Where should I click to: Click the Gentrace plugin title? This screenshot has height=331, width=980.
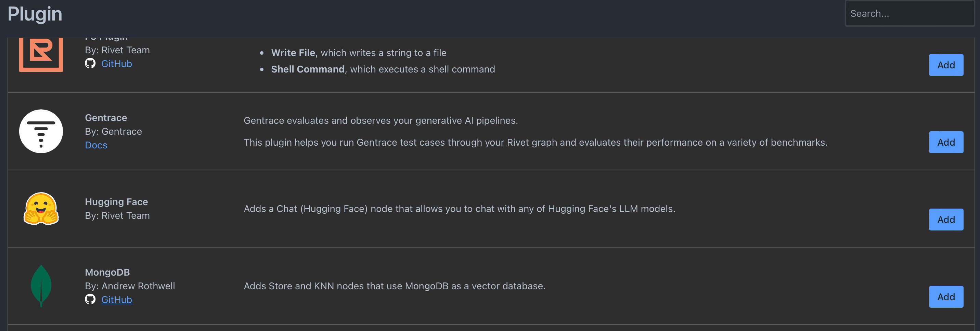coord(106,118)
